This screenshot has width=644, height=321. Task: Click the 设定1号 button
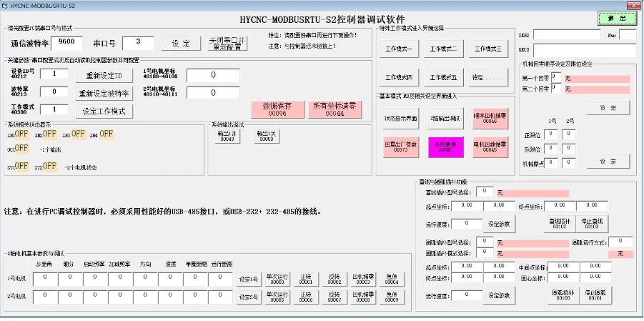tap(249, 280)
